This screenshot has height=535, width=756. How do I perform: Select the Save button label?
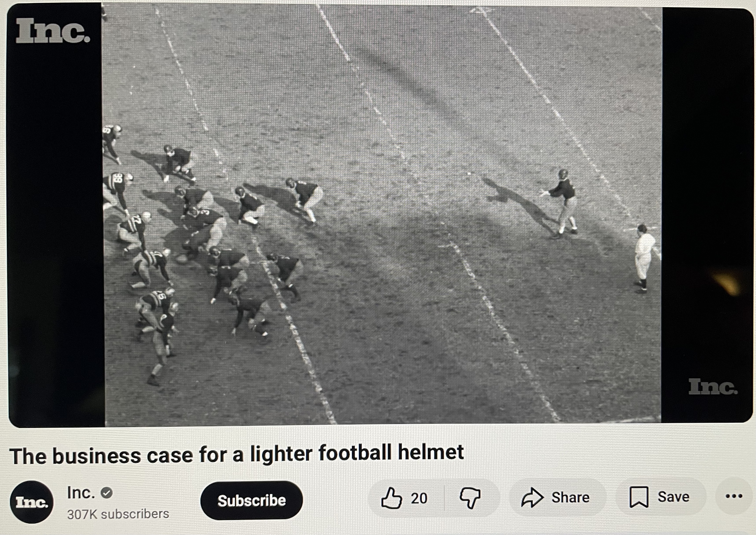pos(673,496)
